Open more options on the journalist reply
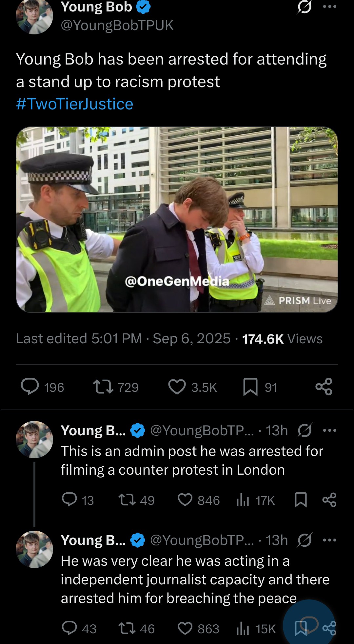 (x=329, y=540)
